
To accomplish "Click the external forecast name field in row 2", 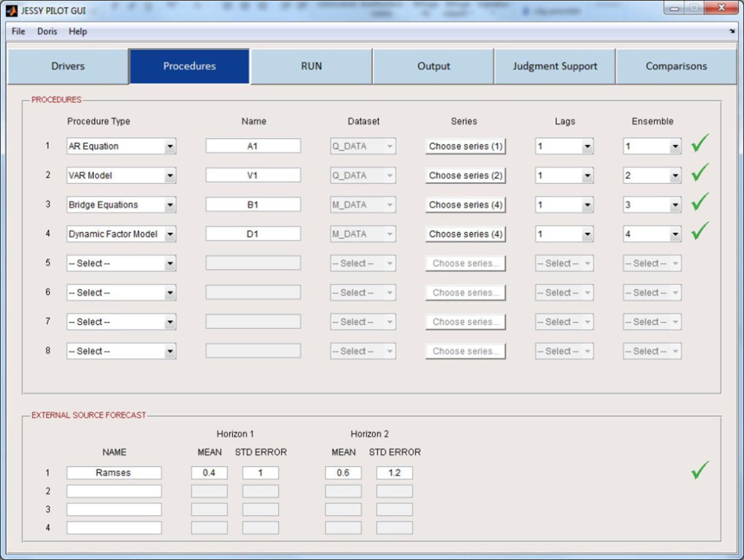I will tap(114, 491).
